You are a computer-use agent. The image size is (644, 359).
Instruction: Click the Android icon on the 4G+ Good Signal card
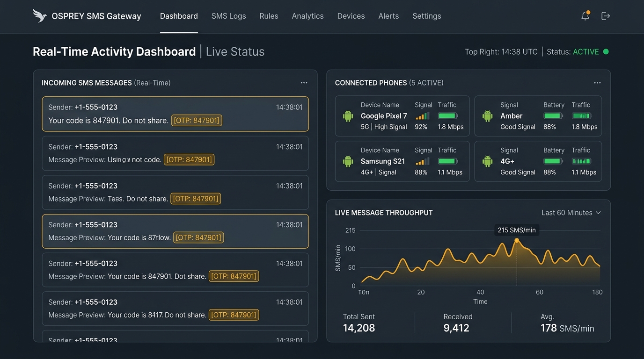point(488,161)
